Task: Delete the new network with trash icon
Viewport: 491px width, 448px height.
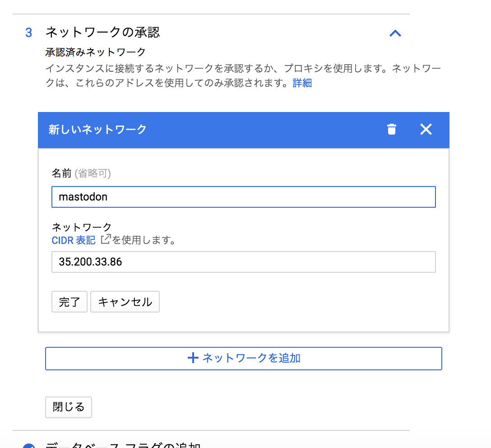Action: pyautogui.click(x=391, y=130)
